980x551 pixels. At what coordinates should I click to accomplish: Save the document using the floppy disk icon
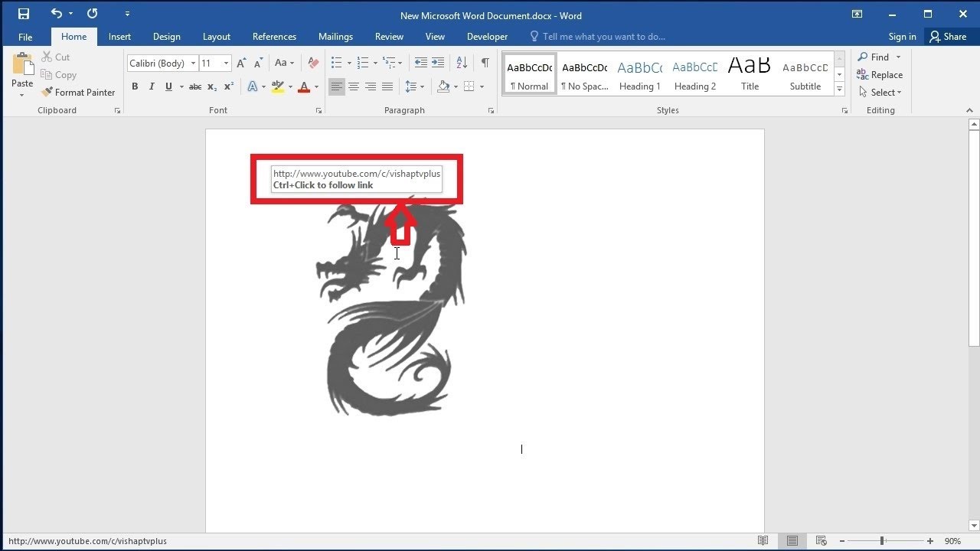point(24,14)
